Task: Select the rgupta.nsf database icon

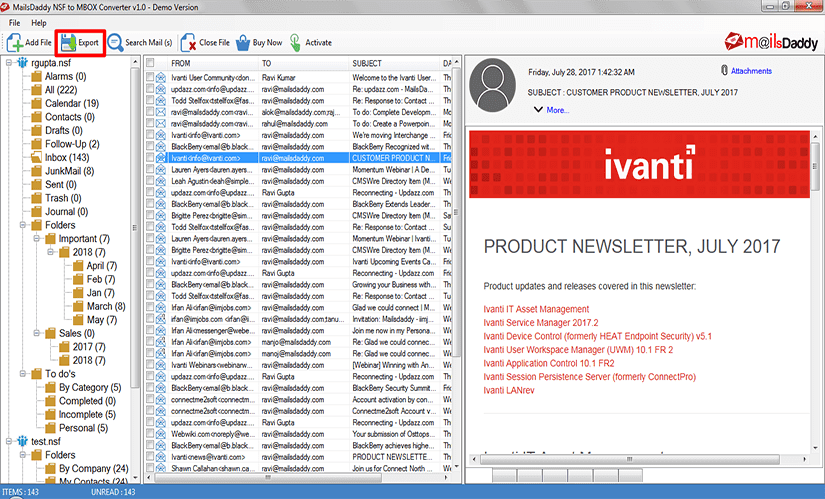Action: [22, 63]
